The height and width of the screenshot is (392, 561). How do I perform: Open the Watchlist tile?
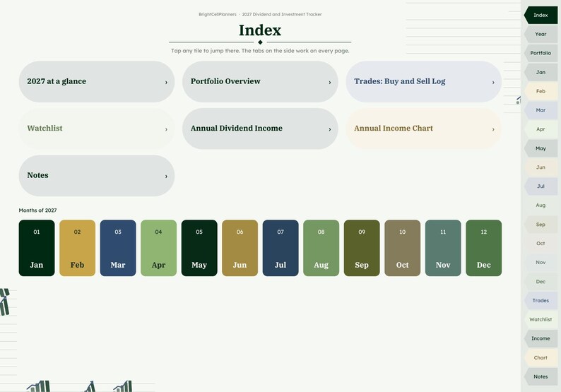(97, 129)
